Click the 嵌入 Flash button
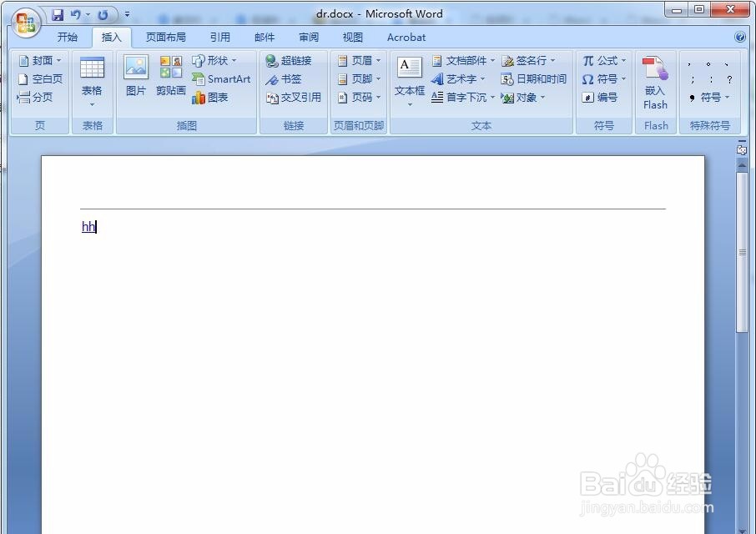 point(655,83)
